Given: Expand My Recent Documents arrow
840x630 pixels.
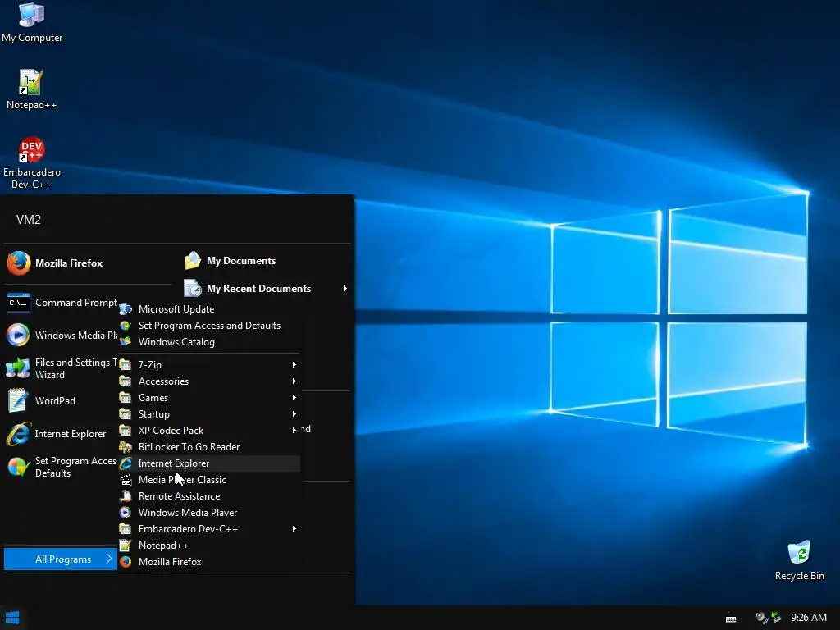Looking at the screenshot, I should point(345,289).
